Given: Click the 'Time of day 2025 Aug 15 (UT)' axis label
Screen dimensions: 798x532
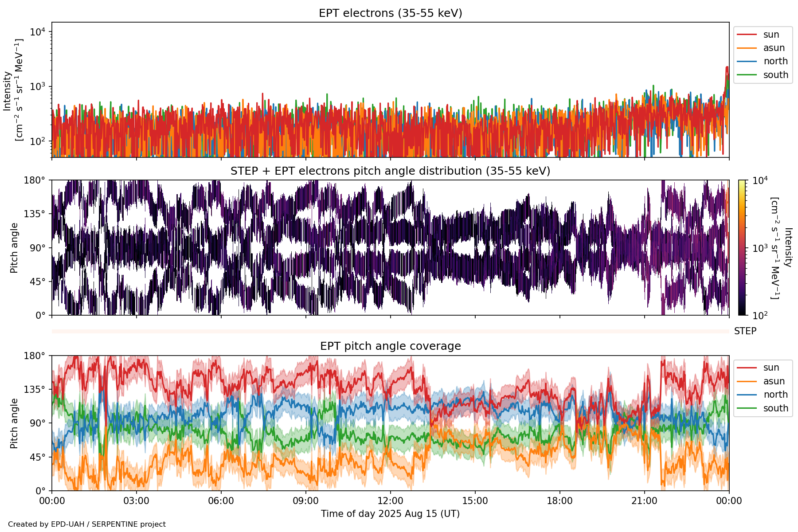Looking at the screenshot, I should [x=390, y=514].
